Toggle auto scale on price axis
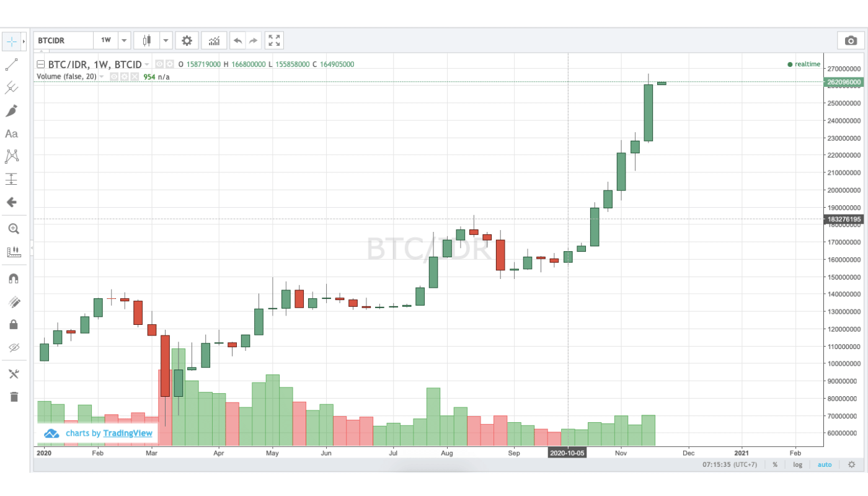The image size is (868, 496). [825, 464]
